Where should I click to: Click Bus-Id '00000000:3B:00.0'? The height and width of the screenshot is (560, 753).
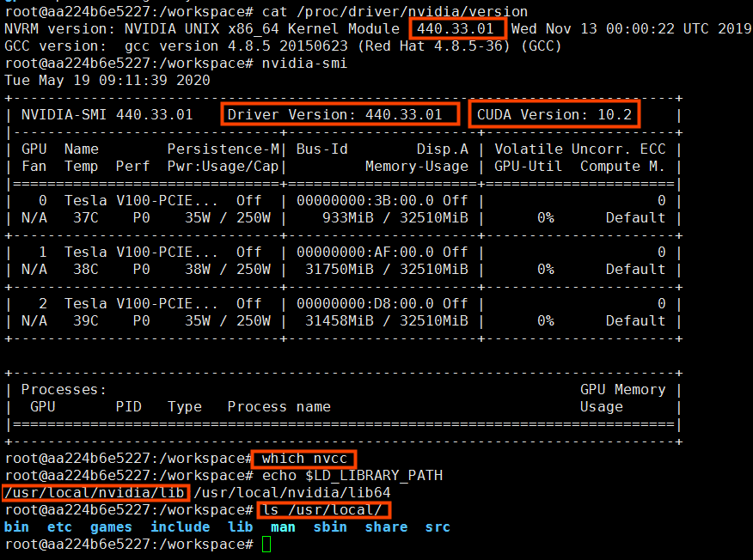click(x=365, y=201)
